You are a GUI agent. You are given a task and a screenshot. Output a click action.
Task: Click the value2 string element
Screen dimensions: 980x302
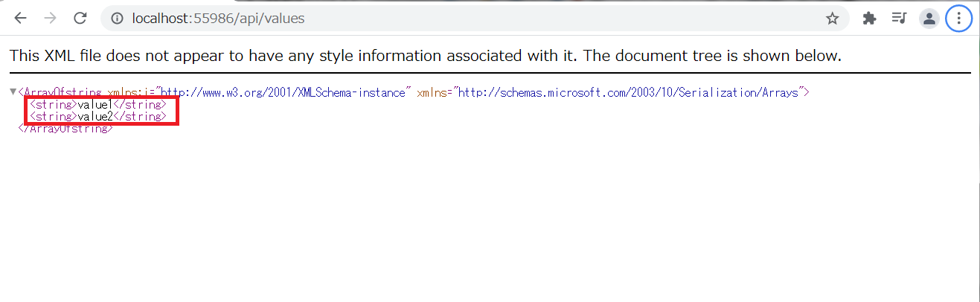pos(98,117)
